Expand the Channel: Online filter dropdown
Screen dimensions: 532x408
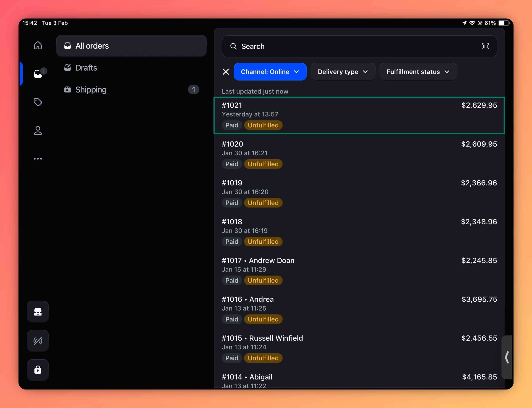click(270, 72)
